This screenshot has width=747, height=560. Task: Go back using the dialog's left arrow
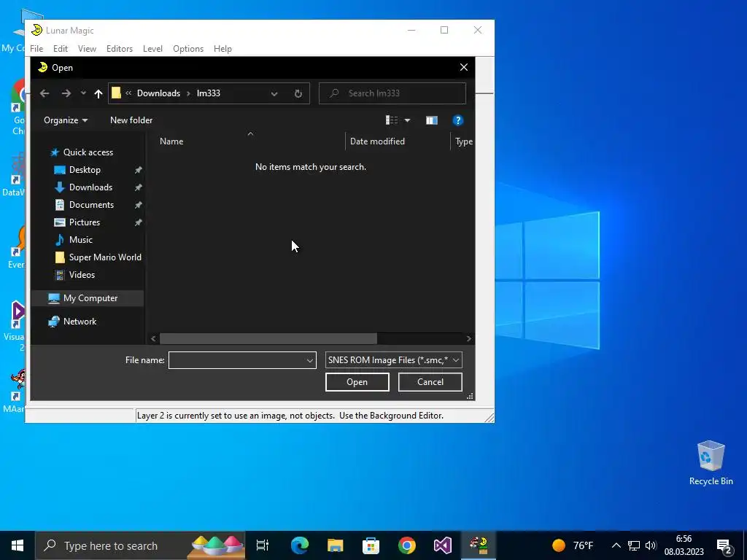tap(44, 93)
